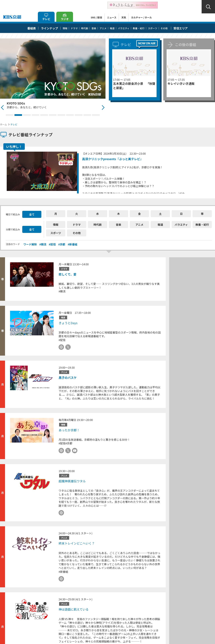Filter by 火 day button
The height and width of the screenshot is (644, 215).
(x=77, y=214)
